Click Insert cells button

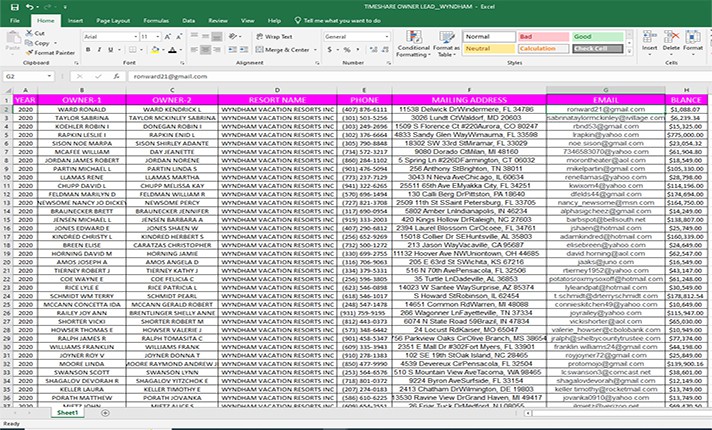[x=649, y=42]
